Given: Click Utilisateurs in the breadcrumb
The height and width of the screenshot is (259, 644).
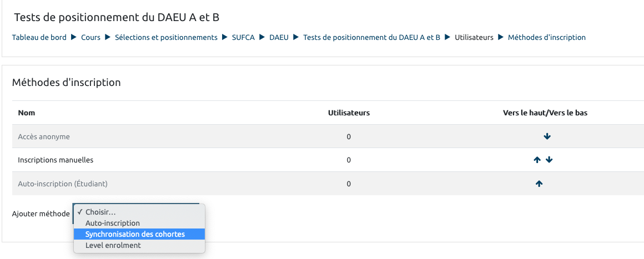Looking at the screenshot, I should pyautogui.click(x=474, y=38).
